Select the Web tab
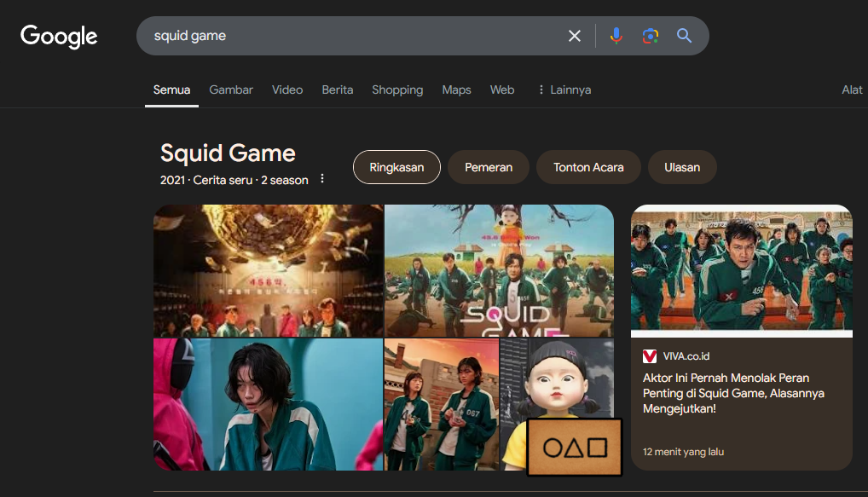Screen dimensions: 868x497 502,90
